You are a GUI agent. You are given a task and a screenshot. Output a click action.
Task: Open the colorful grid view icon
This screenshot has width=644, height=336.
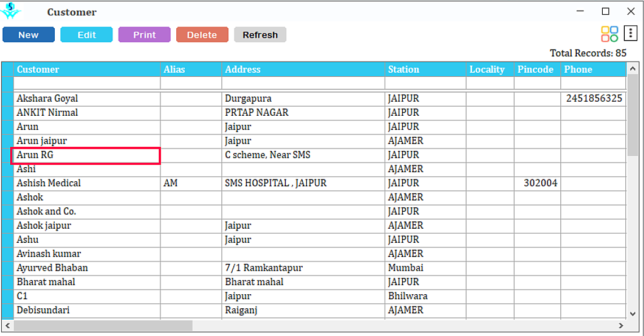(x=610, y=34)
